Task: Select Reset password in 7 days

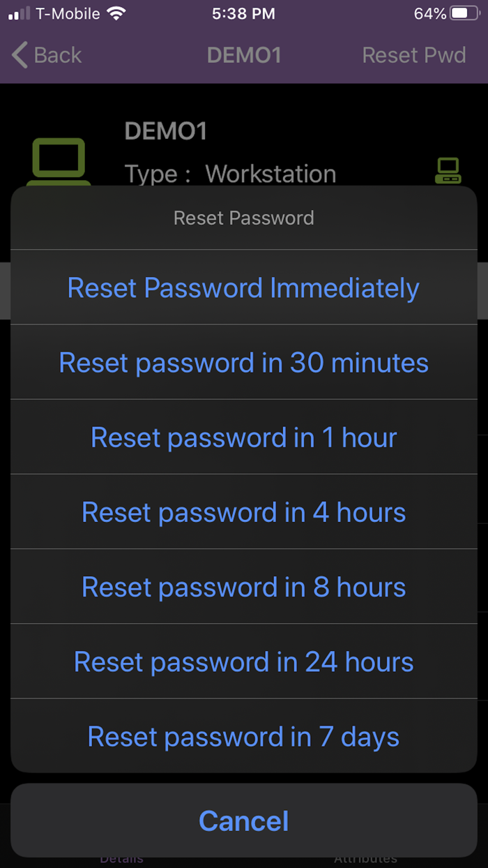Action: 243,736
